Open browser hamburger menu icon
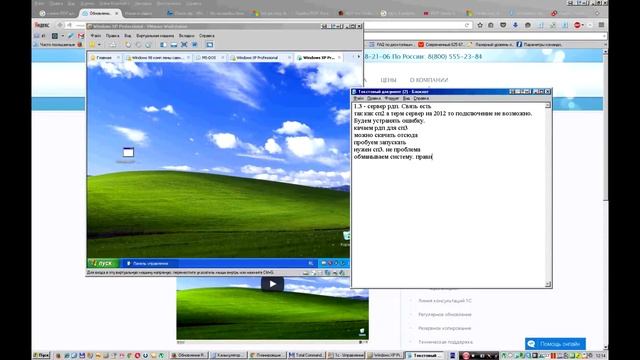This screenshot has width=640, height=360. pyautogui.click(x=601, y=25)
